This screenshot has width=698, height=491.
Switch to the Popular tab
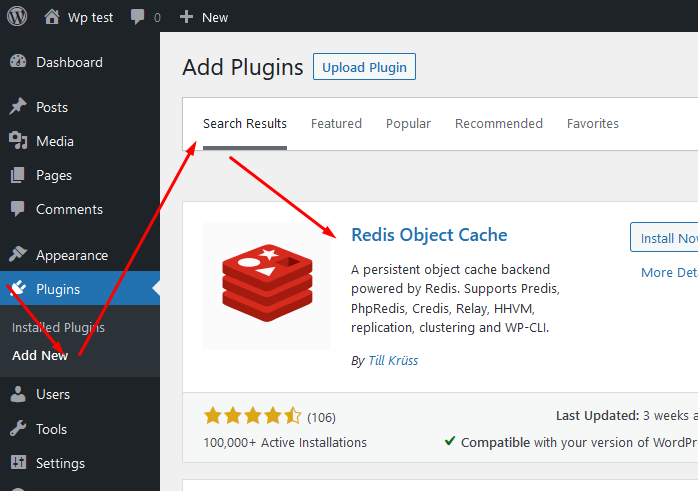click(408, 124)
